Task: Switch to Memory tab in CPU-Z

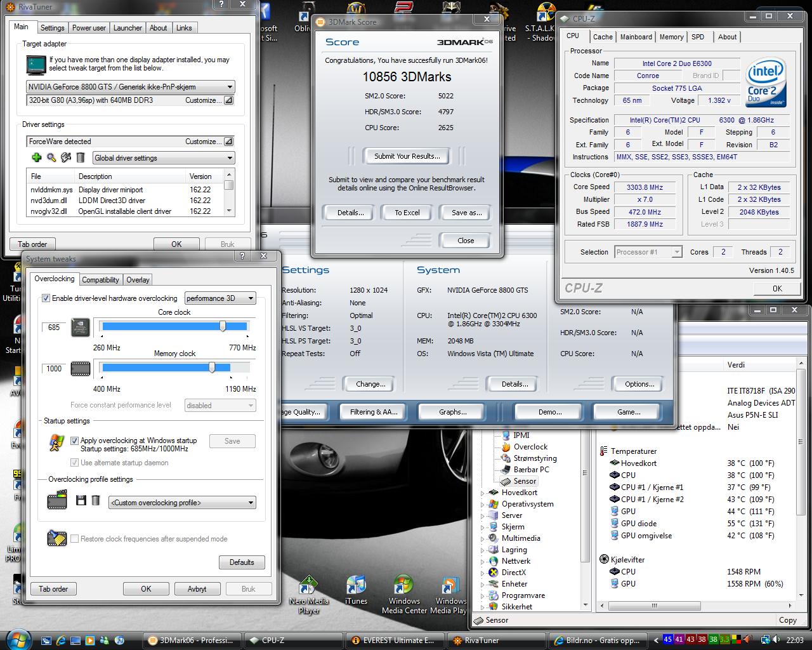Action: [x=671, y=37]
